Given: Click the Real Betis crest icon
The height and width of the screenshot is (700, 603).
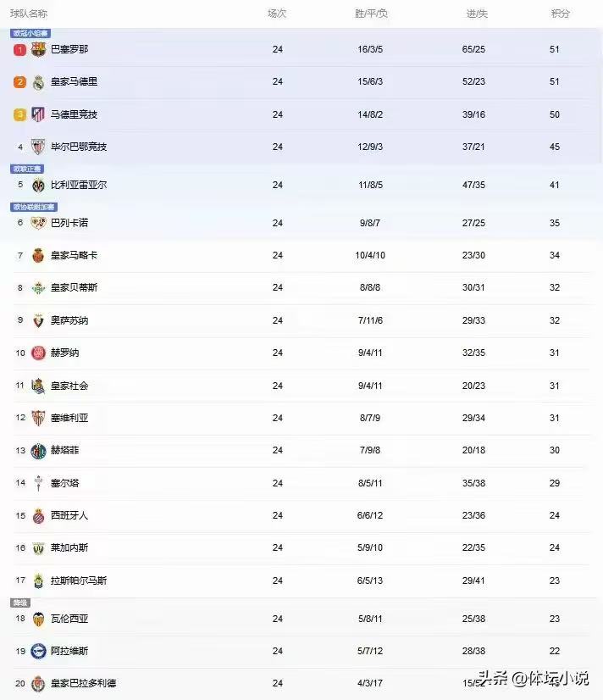Looking at the screenshot, I should point(38,288).
